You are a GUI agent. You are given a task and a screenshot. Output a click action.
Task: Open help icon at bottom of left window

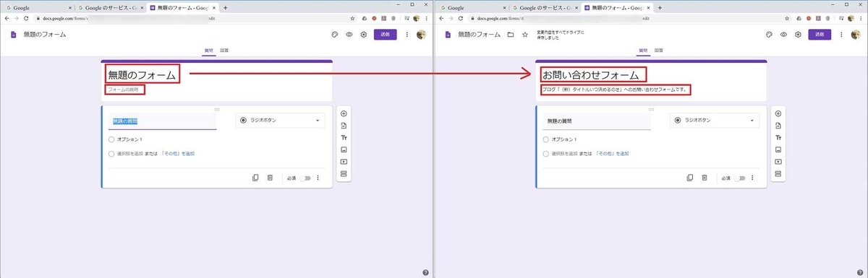(425, 272)
